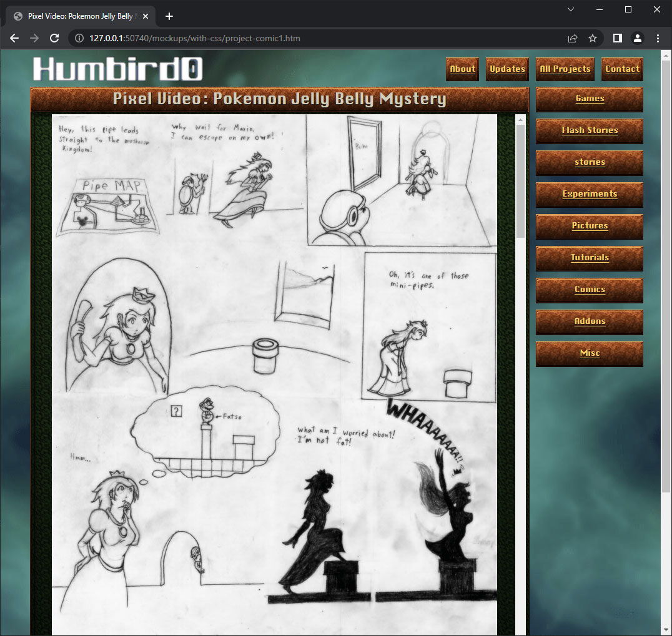Open a new tab with plus button
Viewport: 672px width, 636px height.
(x=169, y=16)
